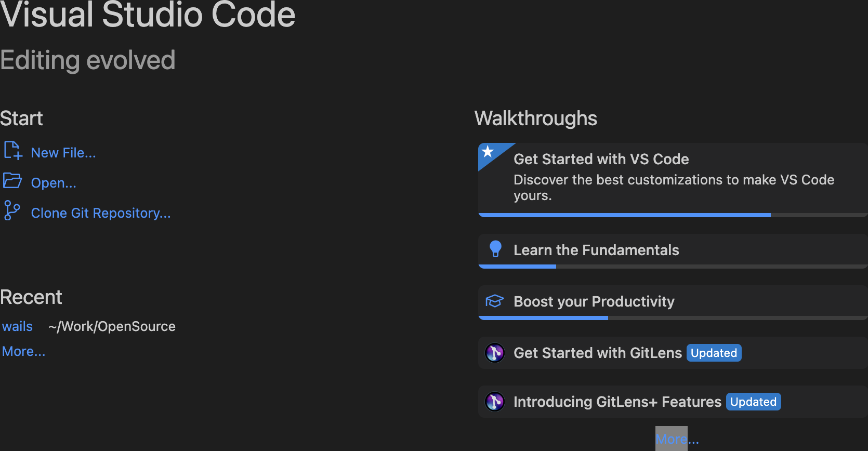Image resolution: width=868 pixels, height=451 pixels.
Task: Click the graduation cap Boost your Productivity icon
Action: point(495,301)
